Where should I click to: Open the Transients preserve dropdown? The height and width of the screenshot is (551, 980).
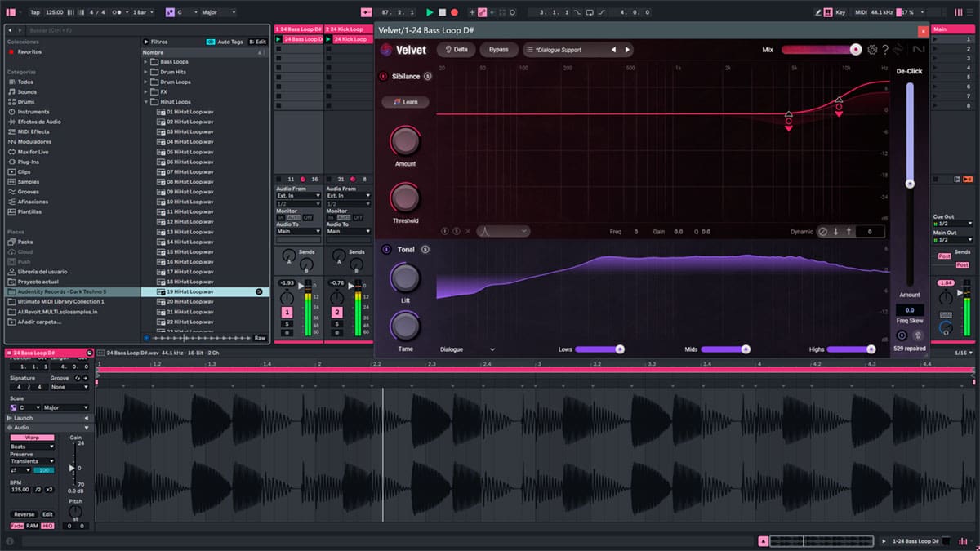tap(32, 461)
